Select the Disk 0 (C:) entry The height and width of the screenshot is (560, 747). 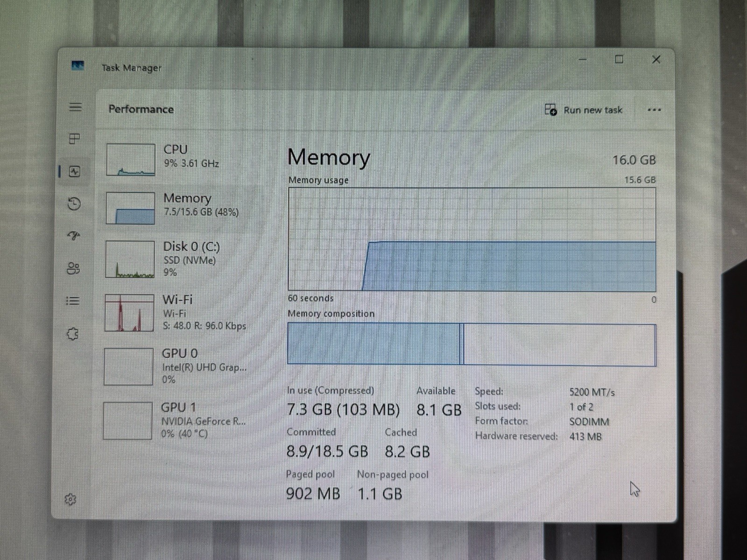point(182,259)
